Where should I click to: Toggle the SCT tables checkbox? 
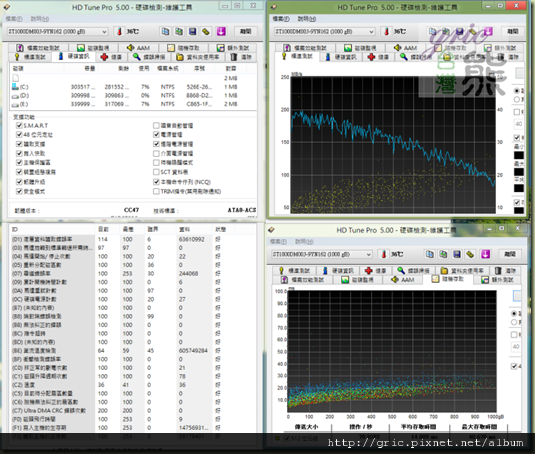point(156,172)
